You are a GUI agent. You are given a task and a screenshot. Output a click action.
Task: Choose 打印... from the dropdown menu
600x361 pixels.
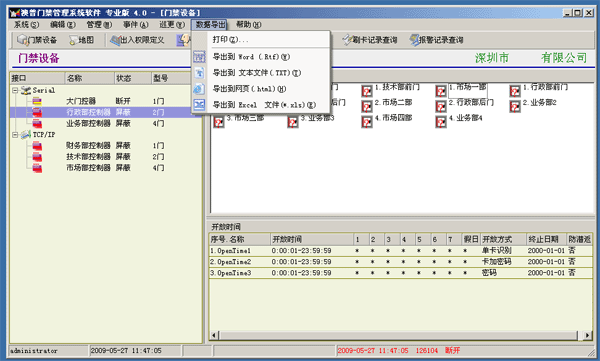[261, 39]
